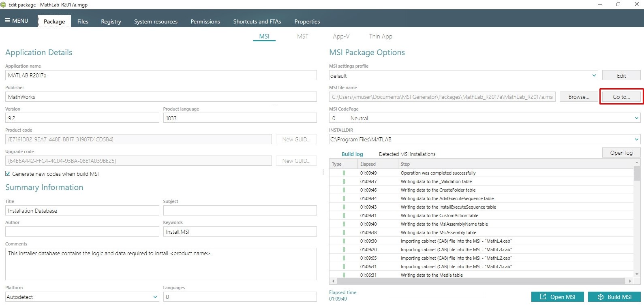The height and width of the screenshot is (305, 644).
Task: Uncheck Generate new codes when build MSI
Action: 8,173
